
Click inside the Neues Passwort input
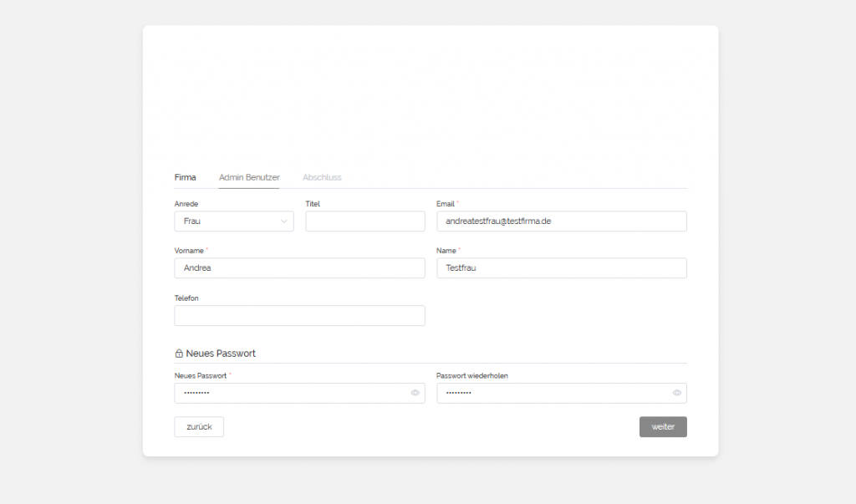[288, 393]
